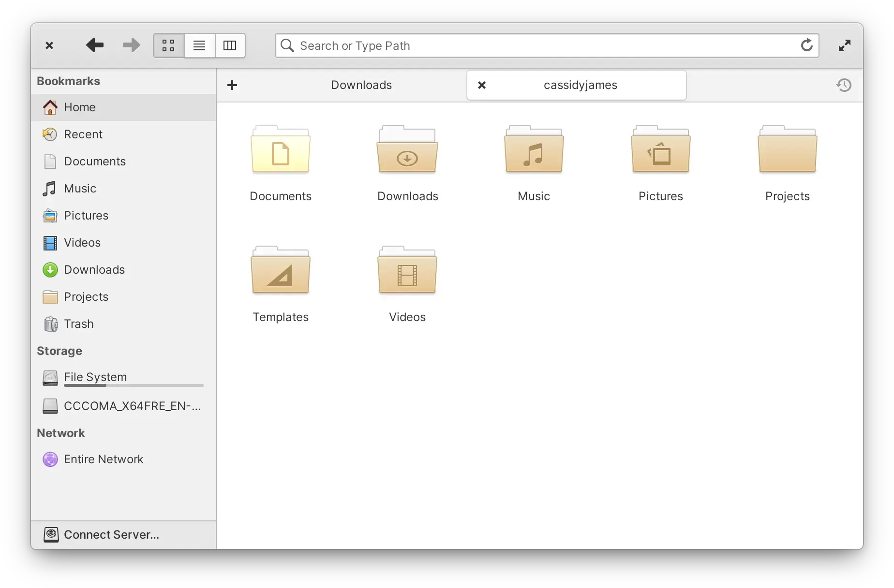Go back to the previous folder
This screenshot has height=588, width=894.
tap(95, 45)
